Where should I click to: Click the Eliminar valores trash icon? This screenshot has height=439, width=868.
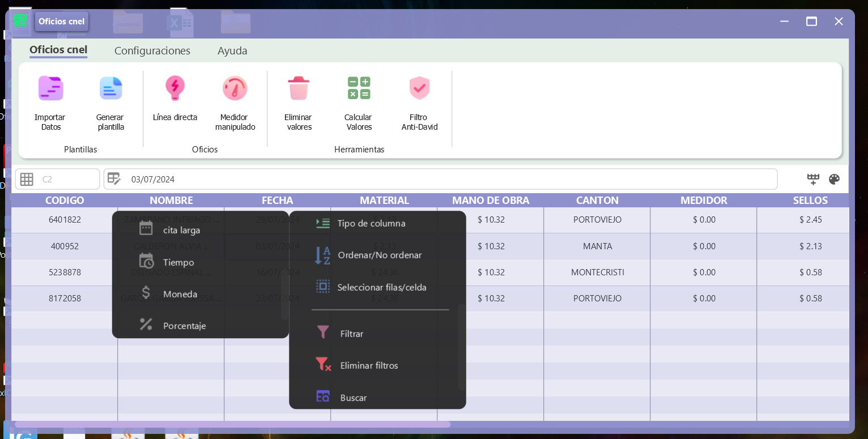coord(299,88)
